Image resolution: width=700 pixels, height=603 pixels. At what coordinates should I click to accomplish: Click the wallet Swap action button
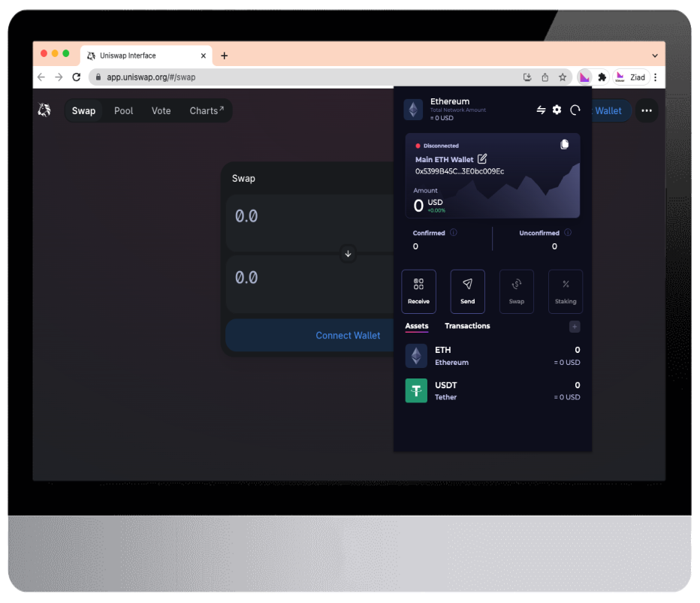coord(517,291)
